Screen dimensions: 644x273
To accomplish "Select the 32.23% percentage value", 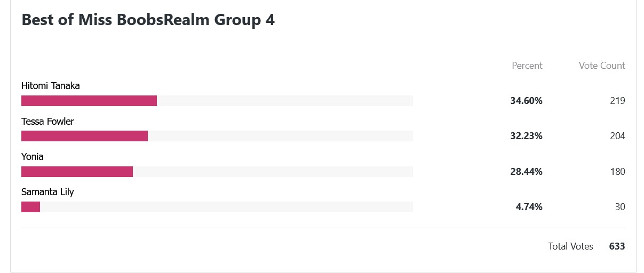I will click(x=527, y=136).
